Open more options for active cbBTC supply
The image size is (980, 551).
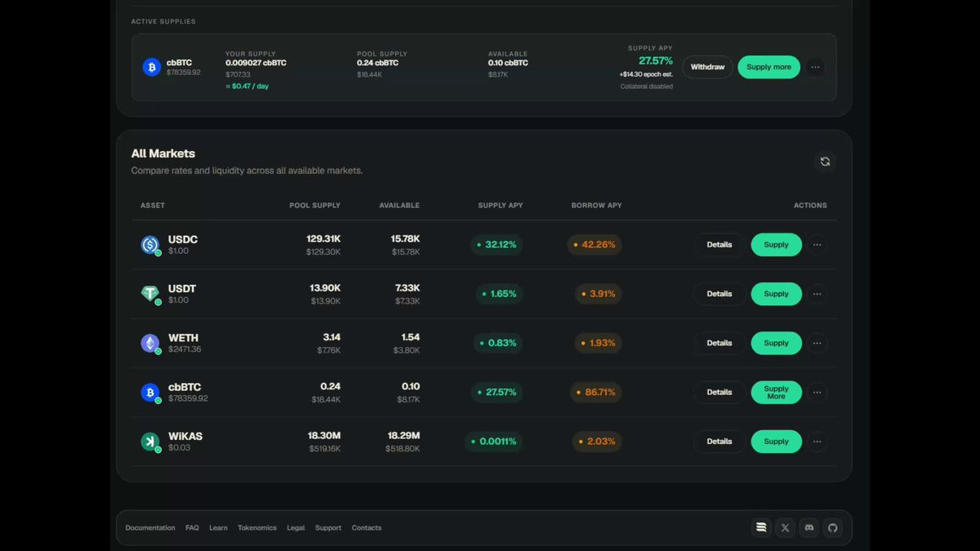point(815,67)
